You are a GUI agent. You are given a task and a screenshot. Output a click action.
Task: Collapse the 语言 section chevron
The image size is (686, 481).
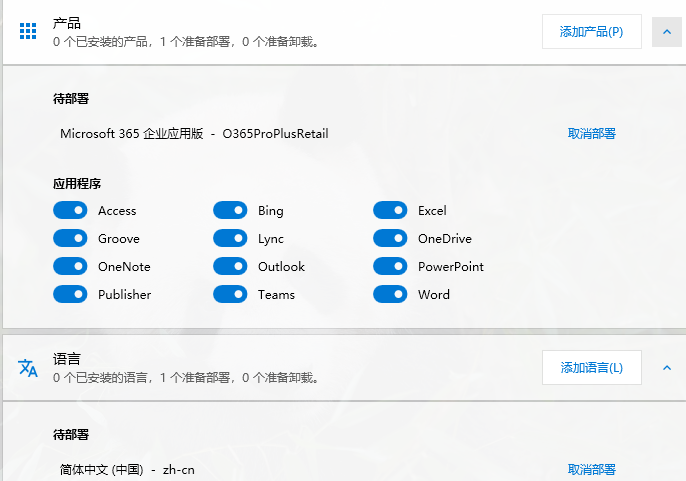click(667, 368)
